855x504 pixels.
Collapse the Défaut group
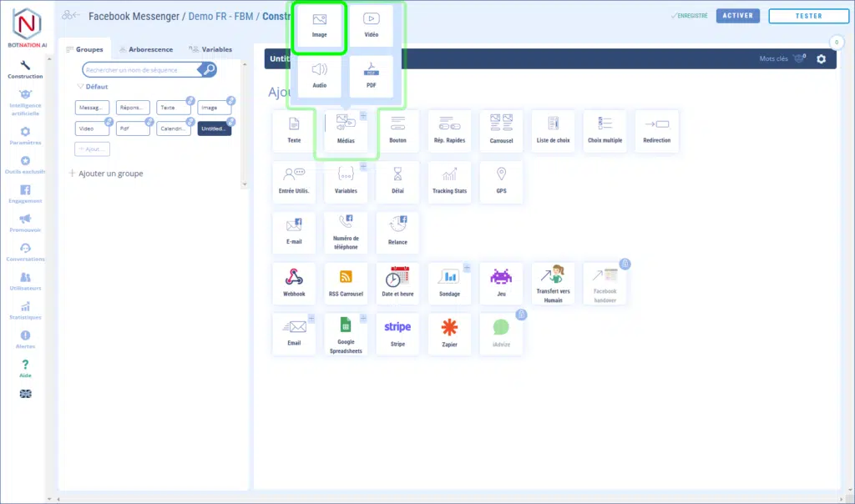[x=80, y=87]
